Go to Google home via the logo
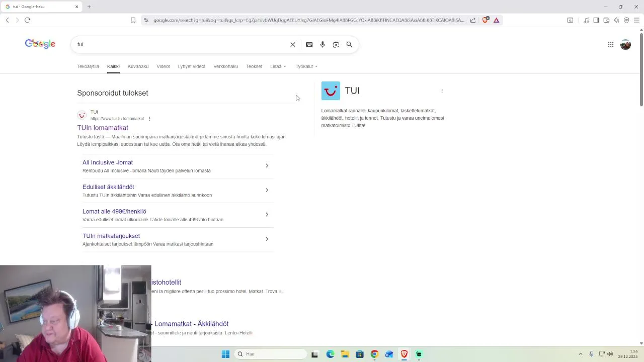 click(x=40, y=44)
